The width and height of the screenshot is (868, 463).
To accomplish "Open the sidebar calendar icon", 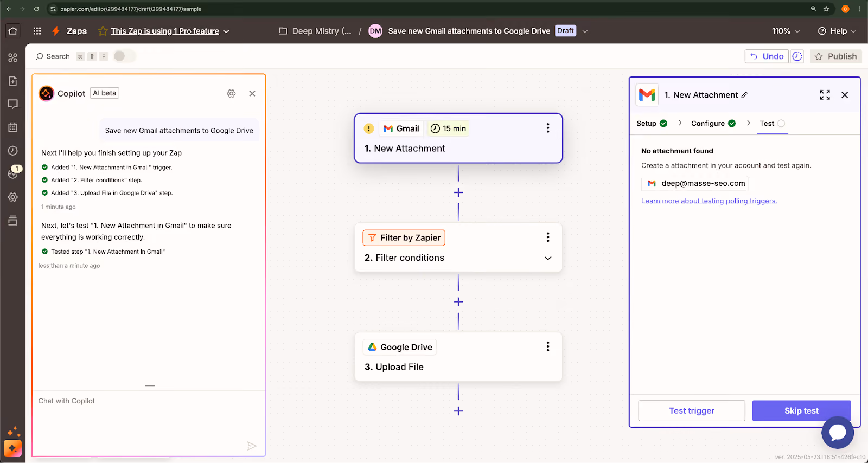I will pyautogui.click(x=13, y=127).
